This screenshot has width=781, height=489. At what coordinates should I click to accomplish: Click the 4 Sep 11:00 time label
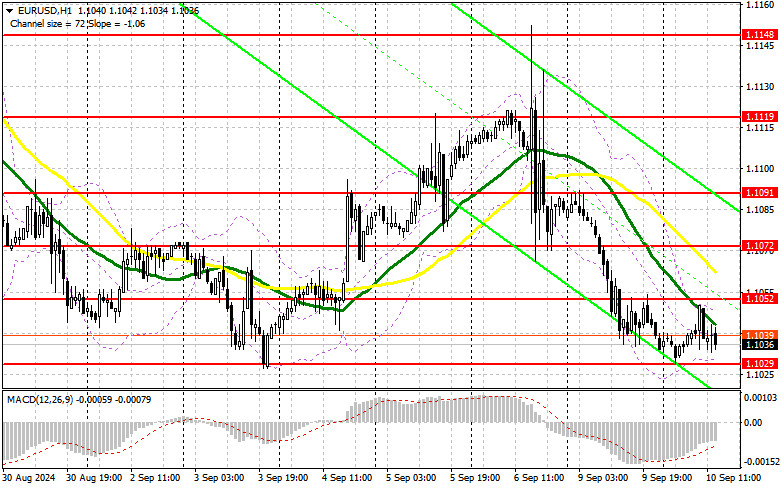click(347, 478)
